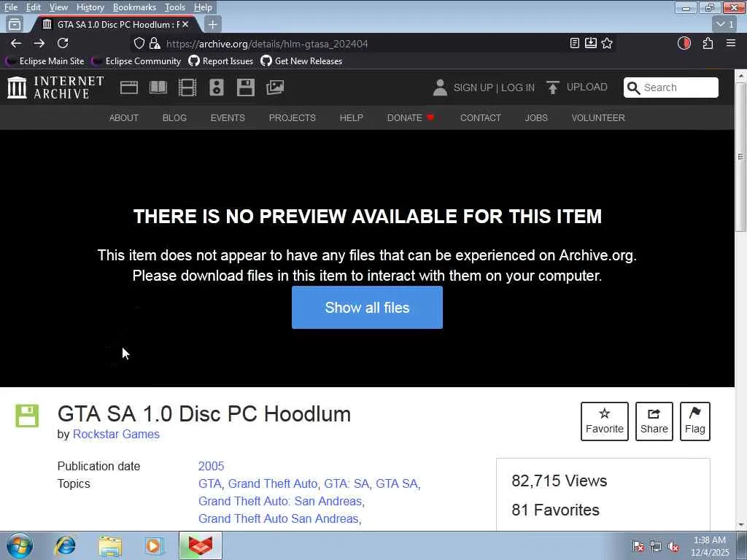Go to CONTACT in Archive nav
This screenshot has height=560, width=747.
tap(480, 117)
